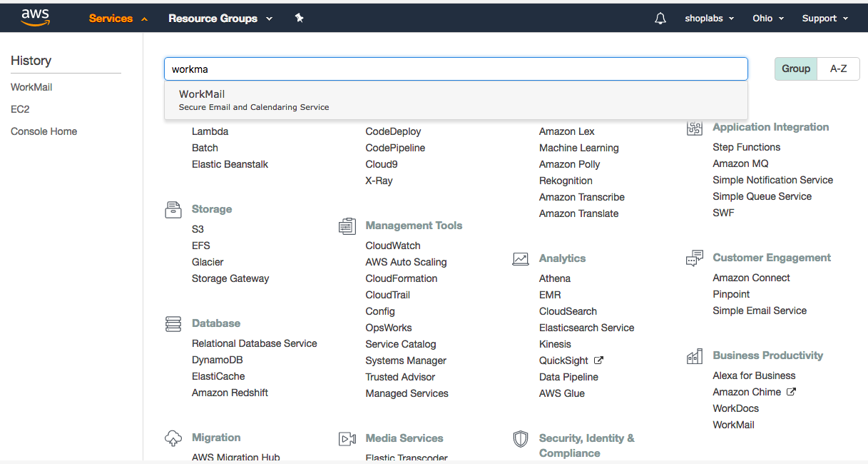Click the Management Tools clipboard icon

pos(347,226)
